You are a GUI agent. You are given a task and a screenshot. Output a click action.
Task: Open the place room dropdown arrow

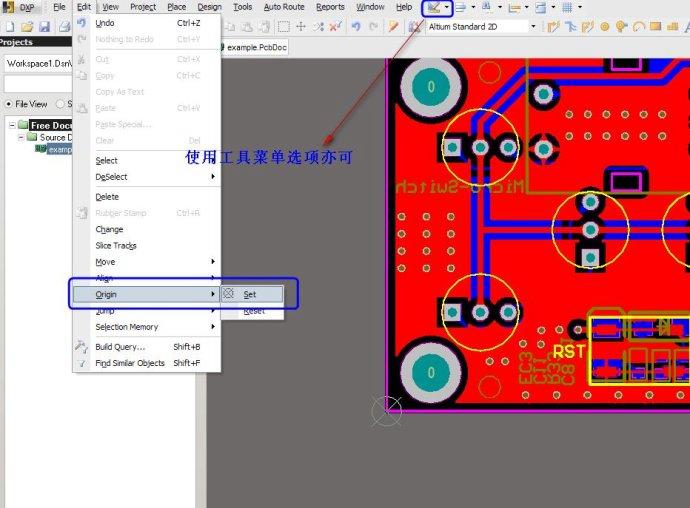tap(553, 7)
